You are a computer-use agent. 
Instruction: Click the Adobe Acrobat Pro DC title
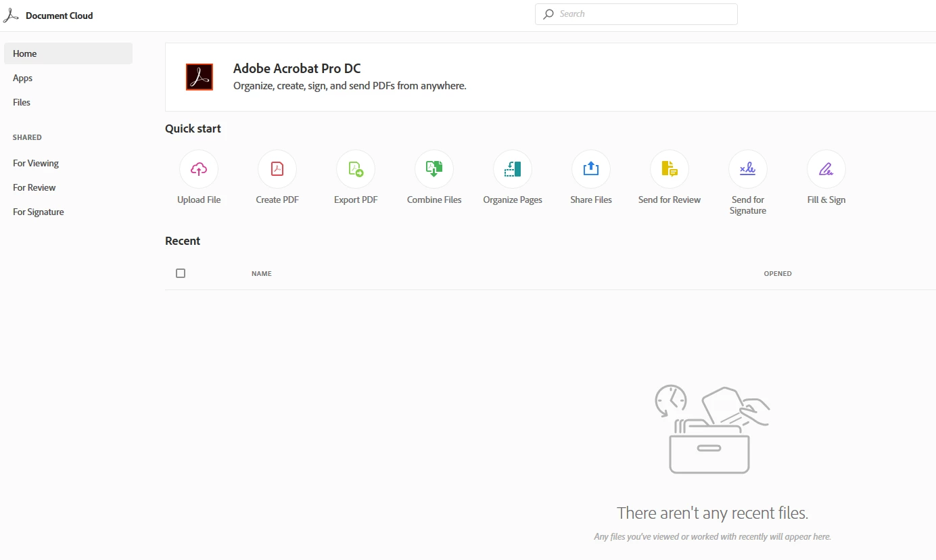click(x=297, y=68)
